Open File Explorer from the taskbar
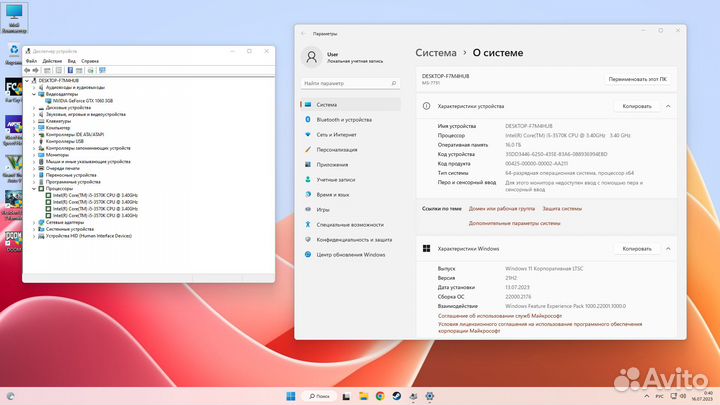 coord(363,396)
